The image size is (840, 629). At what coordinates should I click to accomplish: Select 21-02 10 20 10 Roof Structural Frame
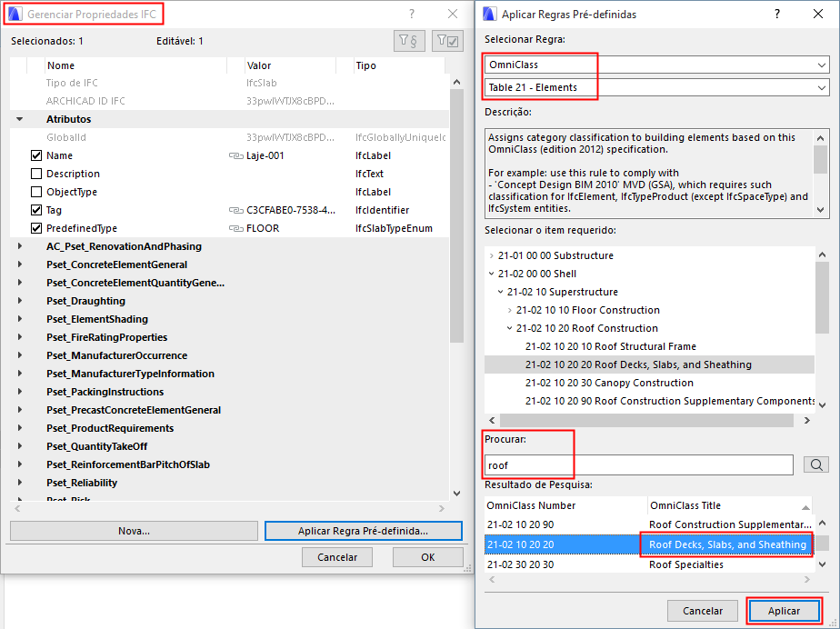611,346
